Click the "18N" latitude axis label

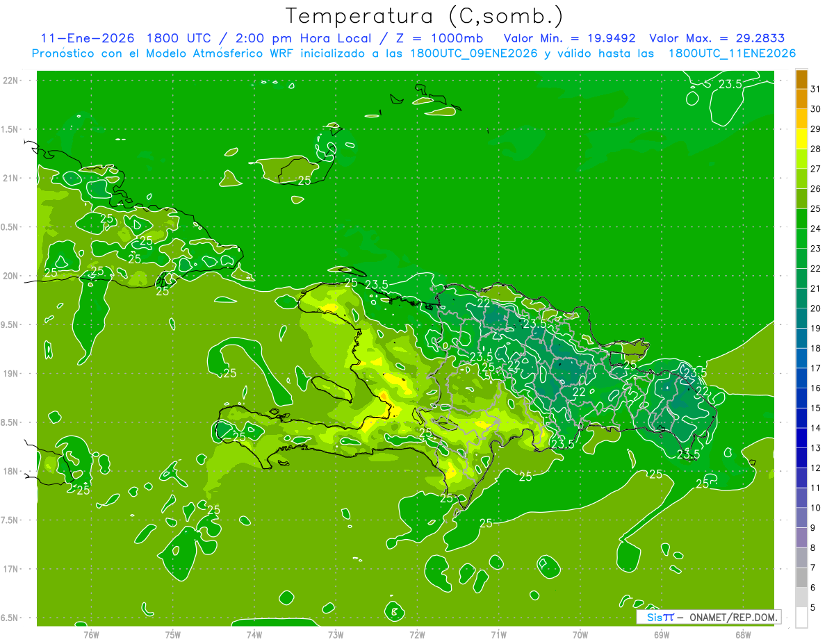pos(11,472)
